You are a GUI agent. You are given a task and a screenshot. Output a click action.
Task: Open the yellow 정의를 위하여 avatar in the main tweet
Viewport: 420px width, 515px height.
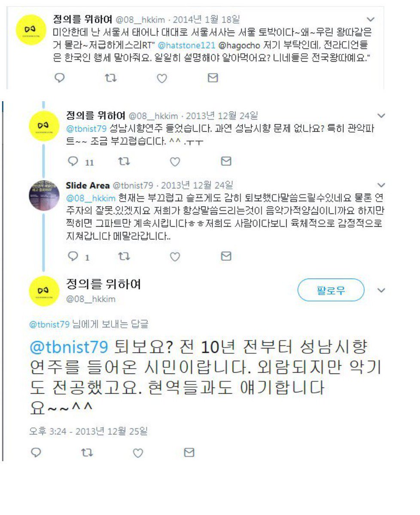(x=44, y=291)
